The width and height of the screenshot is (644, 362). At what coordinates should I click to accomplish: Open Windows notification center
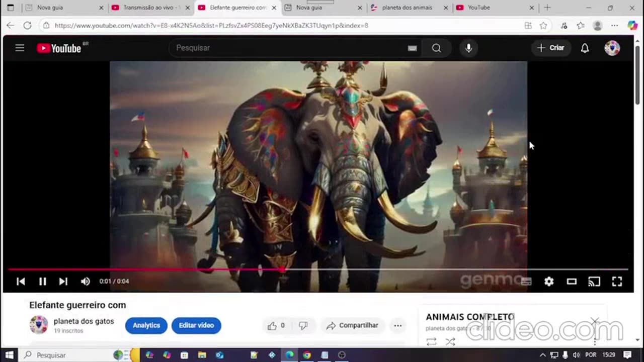point(627,355)
